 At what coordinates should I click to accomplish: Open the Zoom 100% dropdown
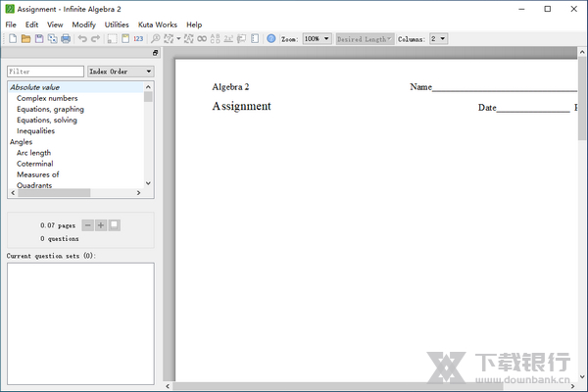(x=317, y=39)
